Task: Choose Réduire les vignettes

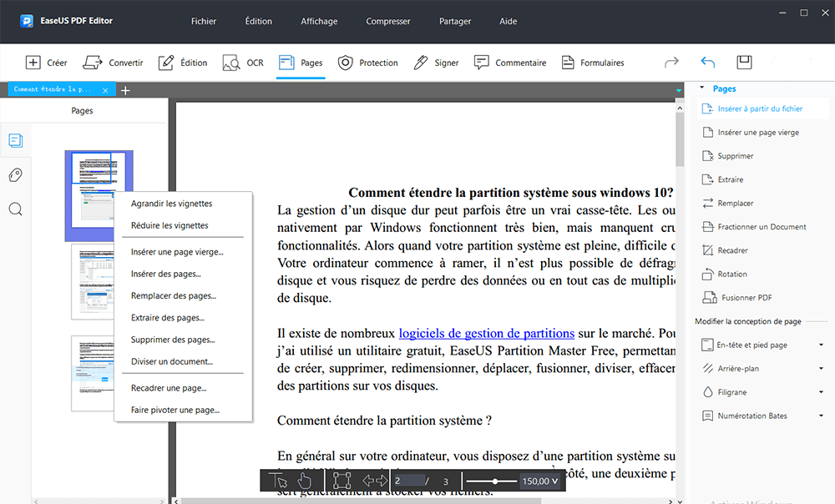Action: click(x=183, y=225)
